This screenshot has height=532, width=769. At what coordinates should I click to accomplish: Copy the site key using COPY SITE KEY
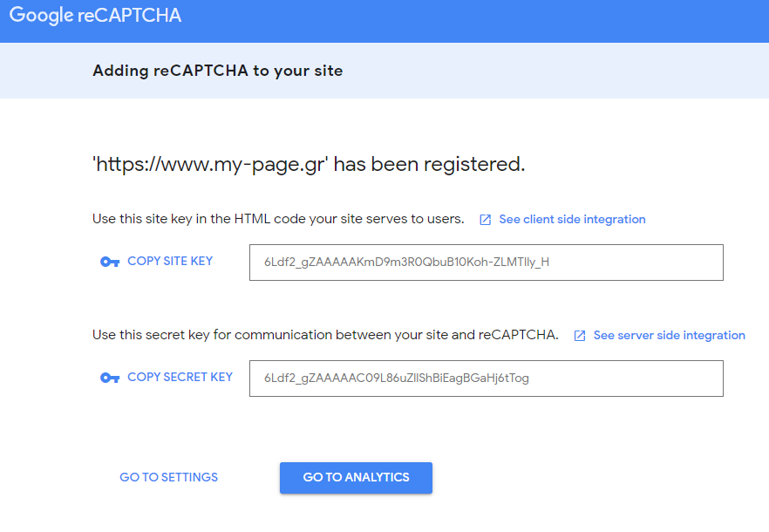pyautogui.click(x=170, y=261)
